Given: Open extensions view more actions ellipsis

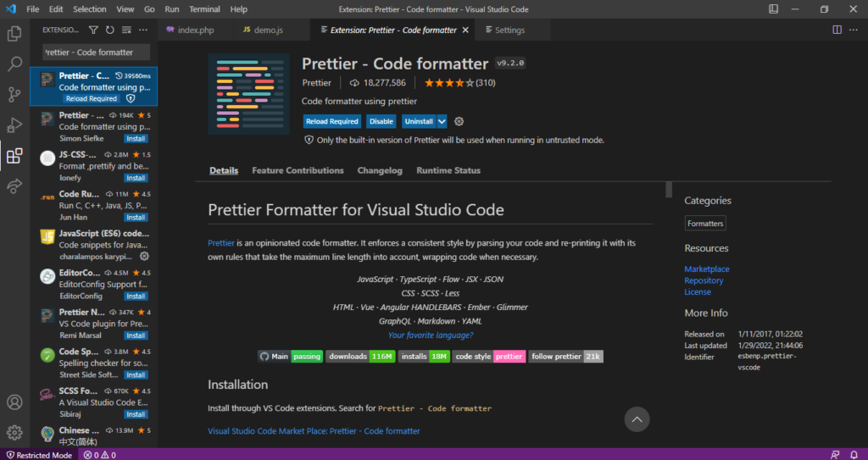Looking at the screenshot, I should pyautogui.click(x=142, y=30).
